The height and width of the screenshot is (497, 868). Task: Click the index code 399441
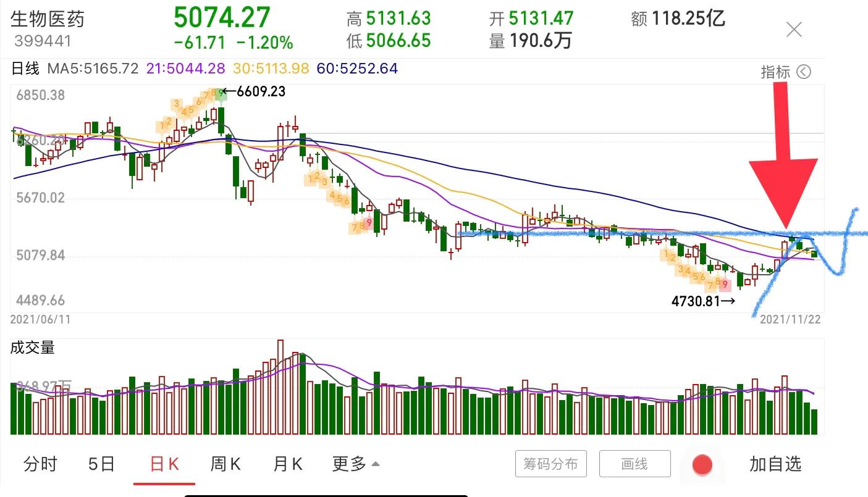[x=43, y=41]
